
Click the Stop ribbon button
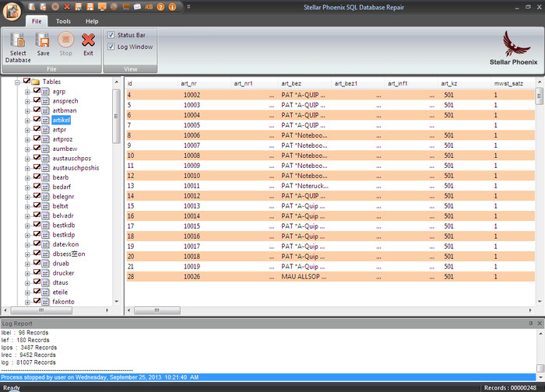(65, 44)
